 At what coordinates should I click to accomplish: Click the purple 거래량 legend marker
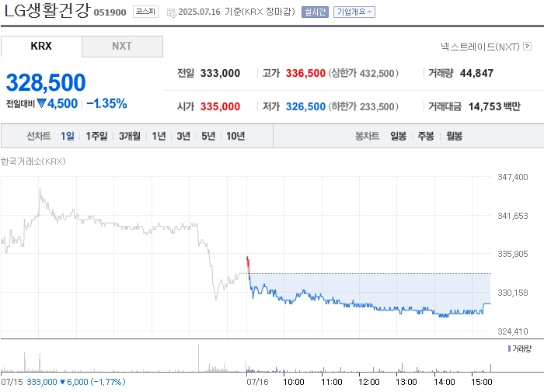click(x=509, y=349)
